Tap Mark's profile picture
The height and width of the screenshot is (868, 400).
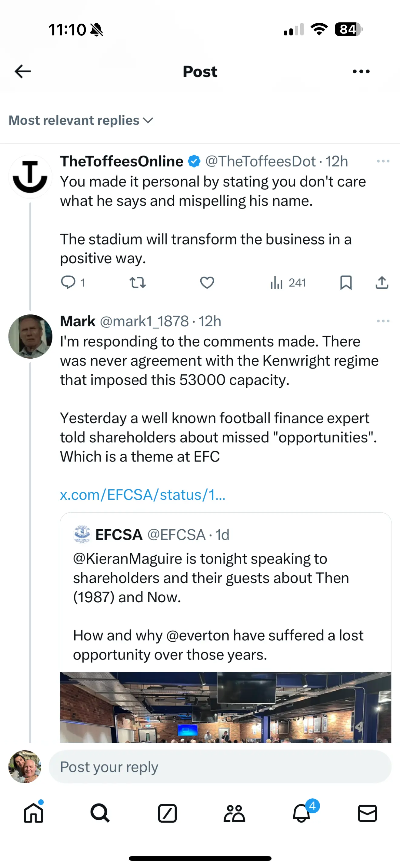pos(30,336)
